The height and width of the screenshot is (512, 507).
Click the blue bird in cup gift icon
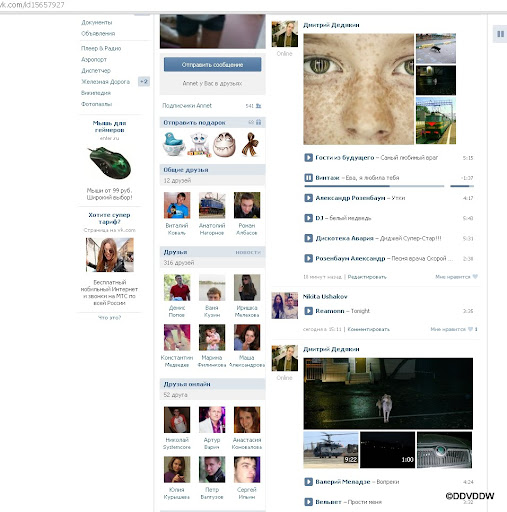173,144
